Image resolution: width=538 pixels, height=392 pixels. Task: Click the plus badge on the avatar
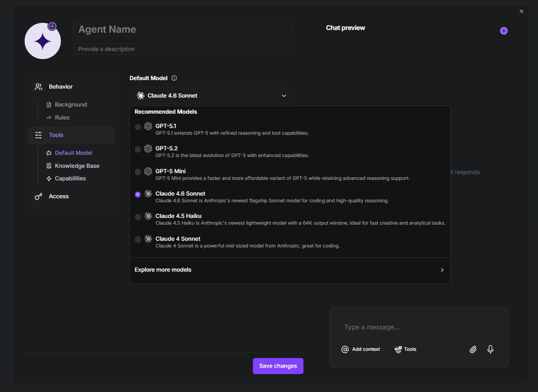(52, 26)
